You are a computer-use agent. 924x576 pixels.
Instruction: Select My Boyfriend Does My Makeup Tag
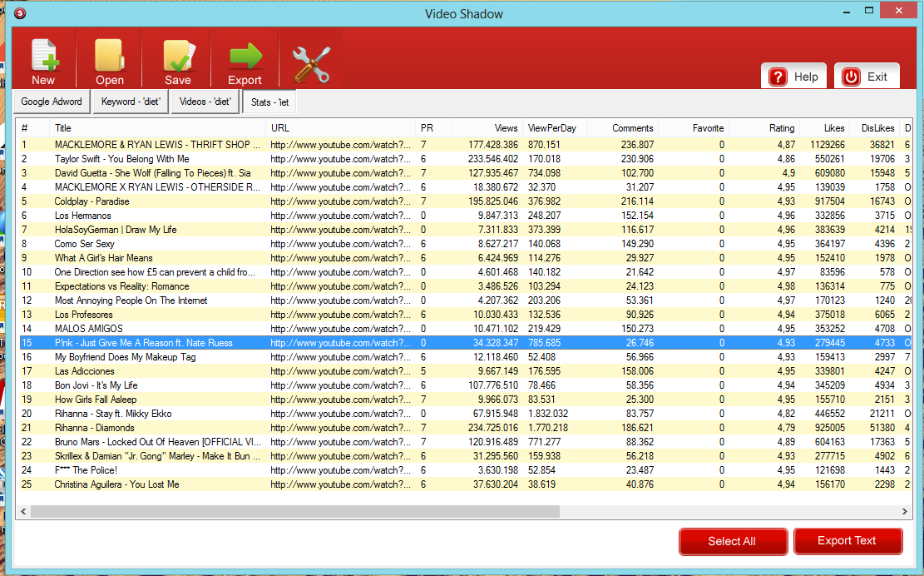(465, 357)
